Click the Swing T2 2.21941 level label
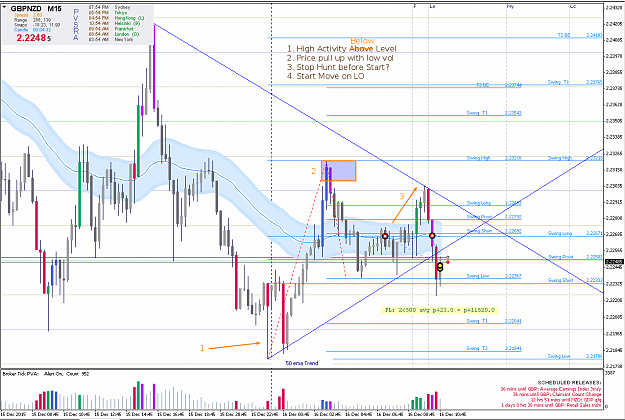Viewport: 625px width, 420px height. (x=494, y=348)
